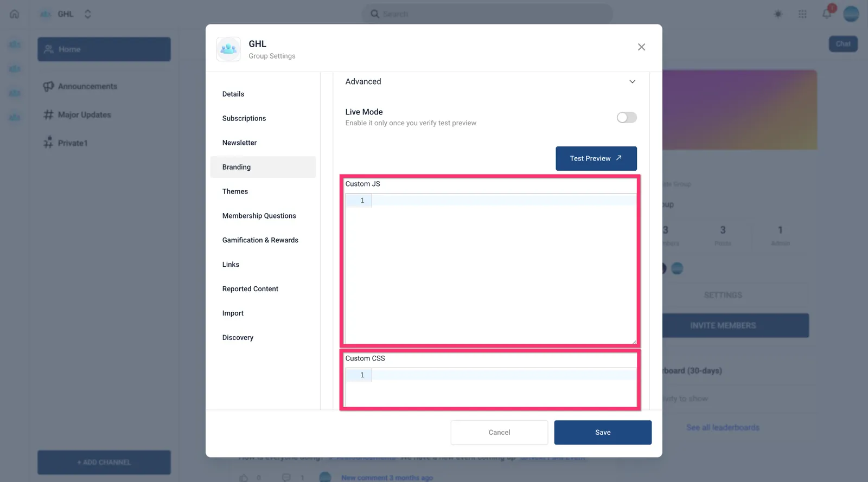Close the Group Settings dialog
Image resolution: width=868 pixels, height=482 pixels.
(641, 47)
